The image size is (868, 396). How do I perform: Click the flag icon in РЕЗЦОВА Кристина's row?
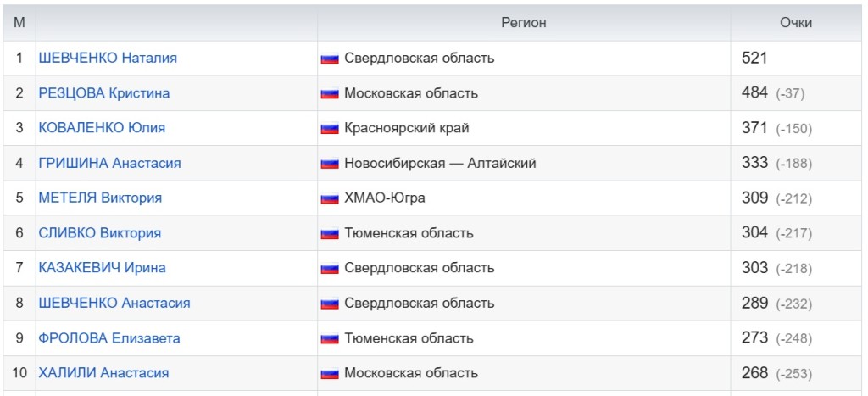coord(330,93)
